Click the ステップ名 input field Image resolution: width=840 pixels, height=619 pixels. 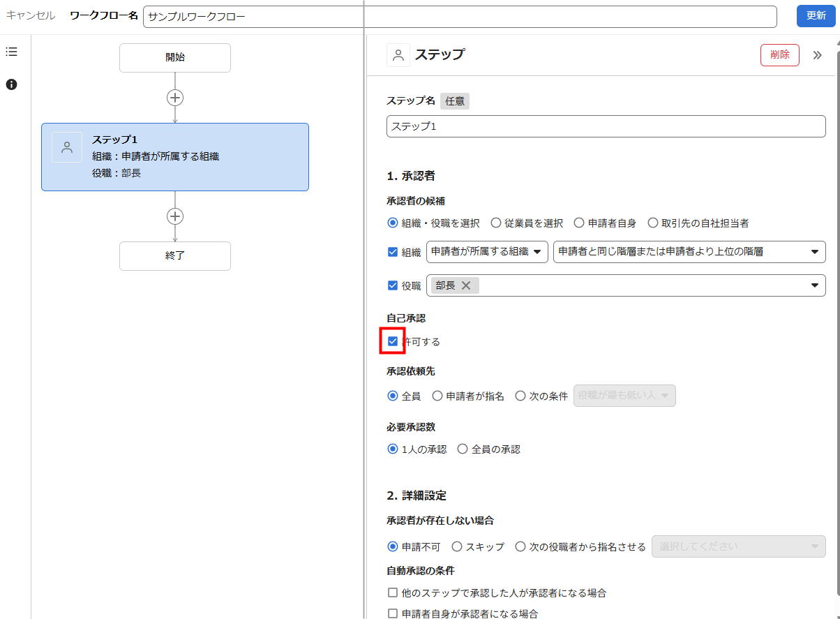(x=606, y=126)
